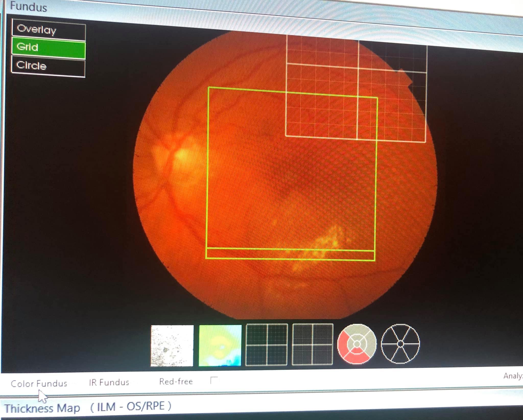This screenshot has width=523, height=420.
Task: Select the red and gray ETDRS sector icon
Action: click(x=357, y=344)
